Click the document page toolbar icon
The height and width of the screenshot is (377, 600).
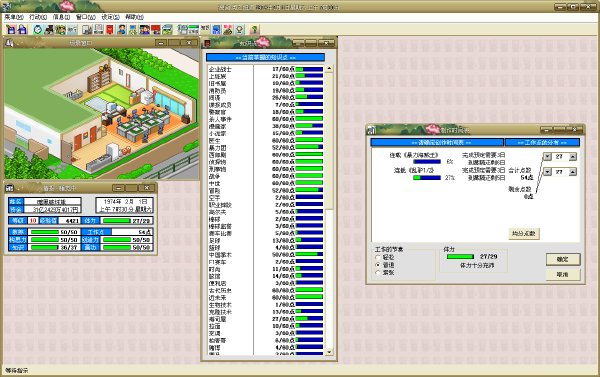pyautogui.click(x=99, y=29)
